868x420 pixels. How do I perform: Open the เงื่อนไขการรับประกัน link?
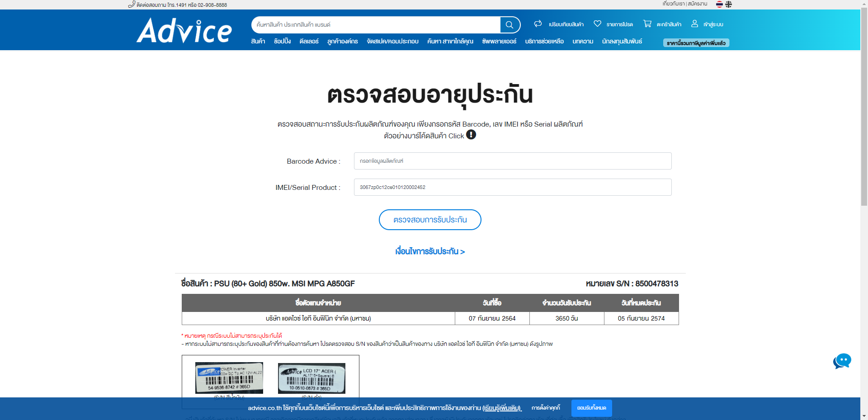[x=430, y=251]
